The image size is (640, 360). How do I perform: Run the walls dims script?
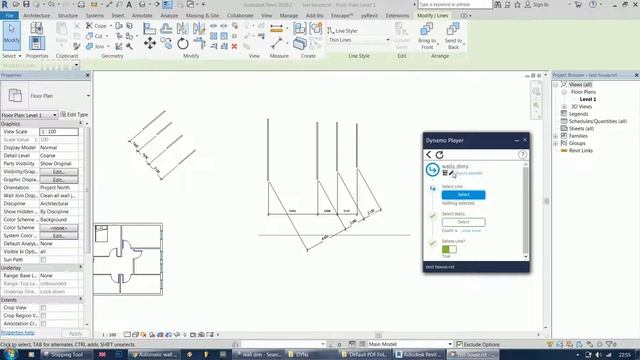click(x=432, y=169)
